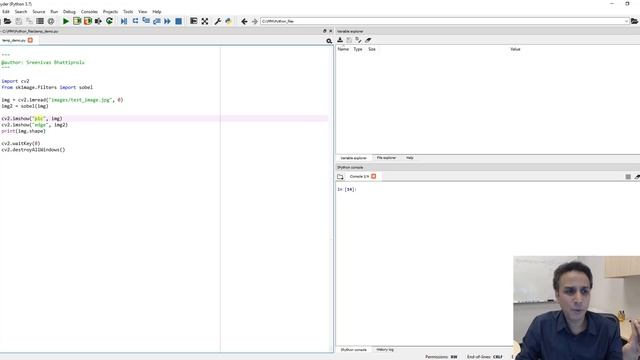
Task: Open the Help menu
Action: (157, 12)
